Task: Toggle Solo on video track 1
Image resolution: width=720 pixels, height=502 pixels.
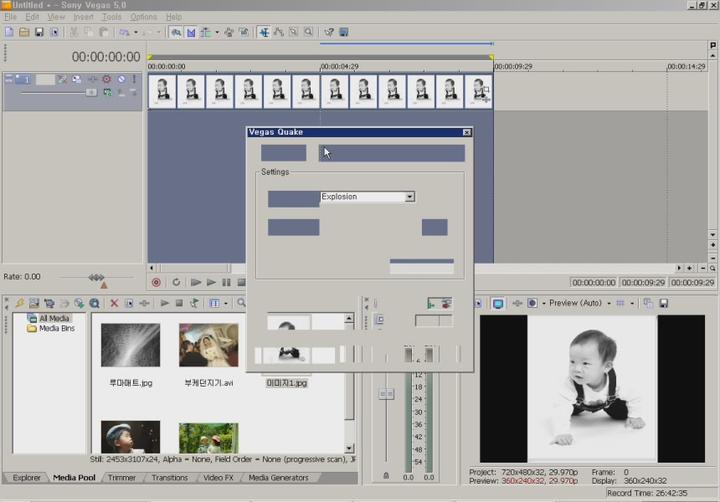Action: [x=134, y=79]
